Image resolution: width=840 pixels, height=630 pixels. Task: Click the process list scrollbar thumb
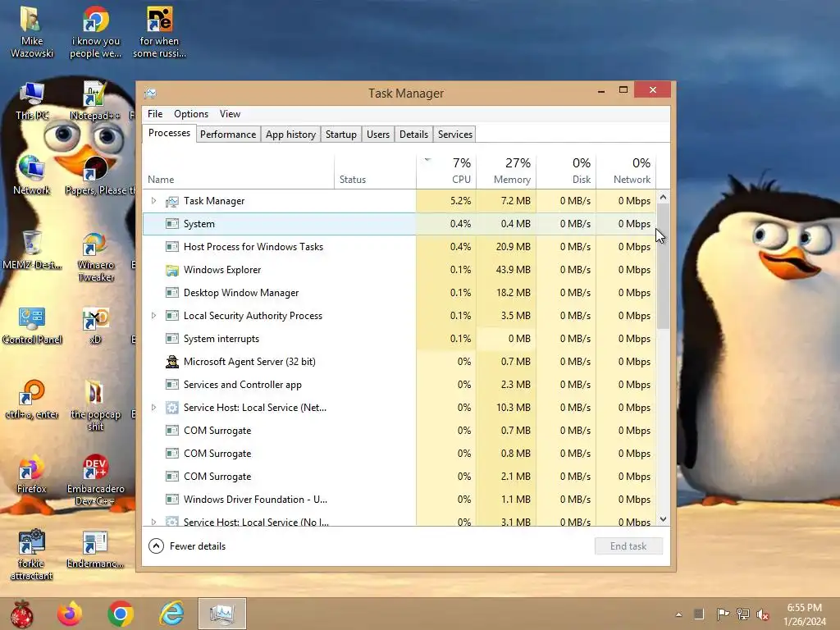pos(663,266)
